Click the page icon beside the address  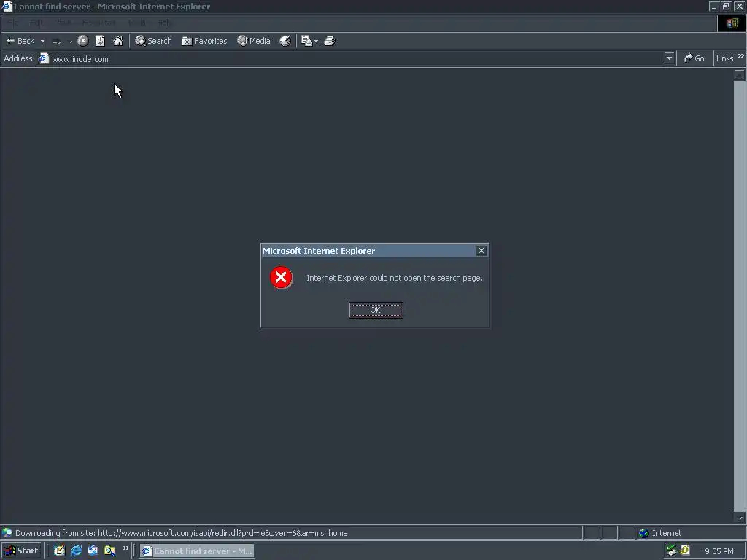[x=43, y=58]
